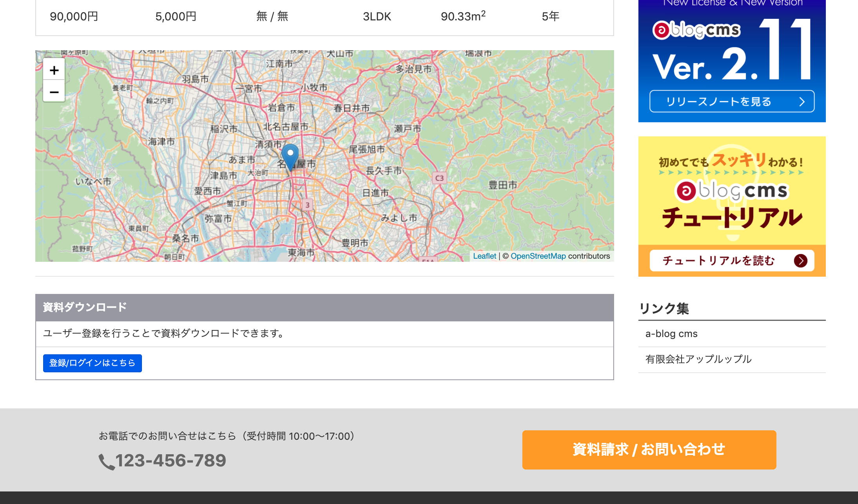
Task: Zoom out the map with minus button
Action: coord(54,92)
